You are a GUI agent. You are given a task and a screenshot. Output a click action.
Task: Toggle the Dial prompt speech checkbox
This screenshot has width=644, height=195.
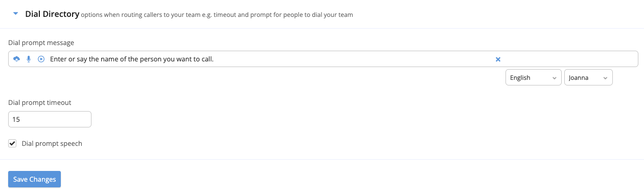click(x=12, y=143)
